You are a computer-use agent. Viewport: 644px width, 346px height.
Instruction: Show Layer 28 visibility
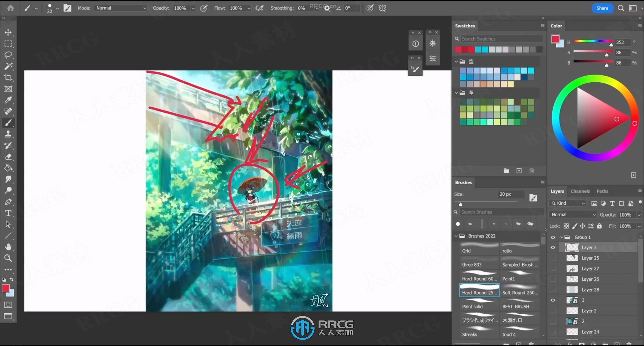tap(553, 290)
